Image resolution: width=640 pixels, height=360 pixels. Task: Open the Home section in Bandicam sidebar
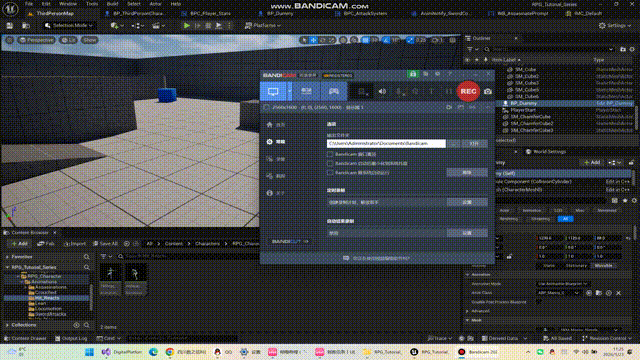[276, 125]
